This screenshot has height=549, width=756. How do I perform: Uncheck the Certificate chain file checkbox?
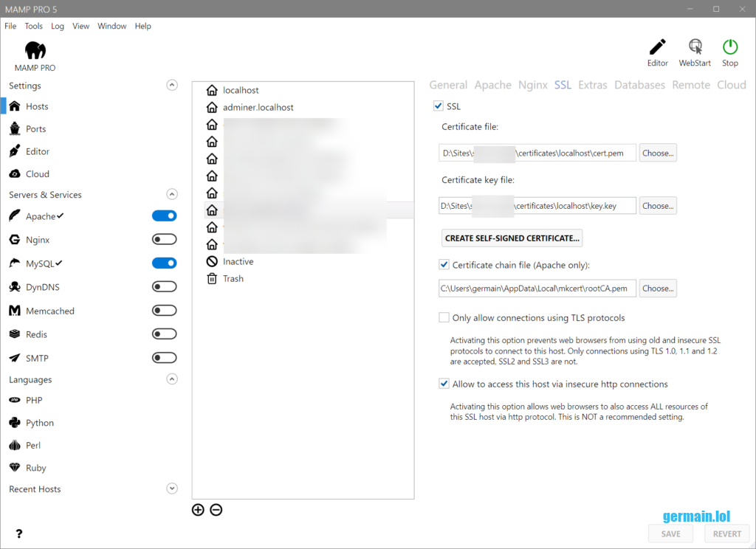(444, 265)
